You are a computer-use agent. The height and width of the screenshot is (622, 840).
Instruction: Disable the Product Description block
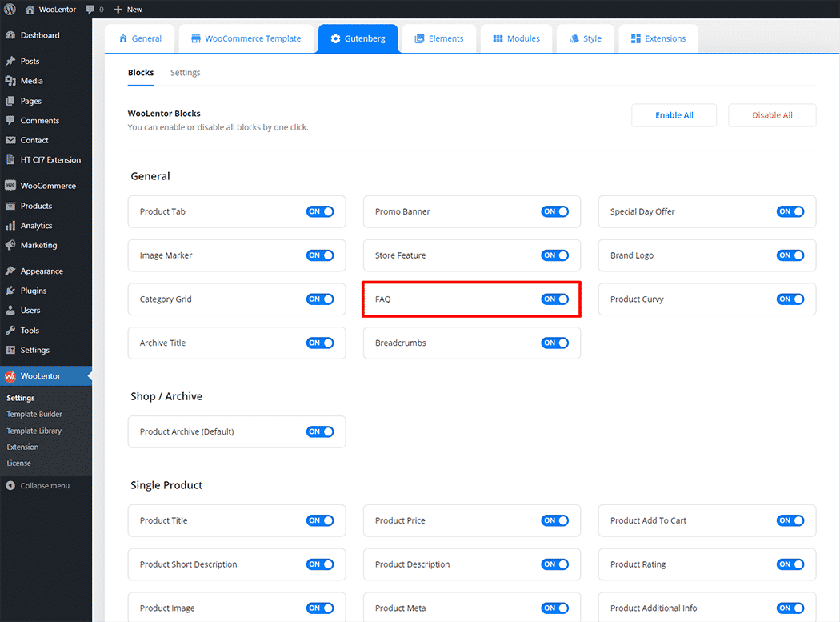coord(555,564)
